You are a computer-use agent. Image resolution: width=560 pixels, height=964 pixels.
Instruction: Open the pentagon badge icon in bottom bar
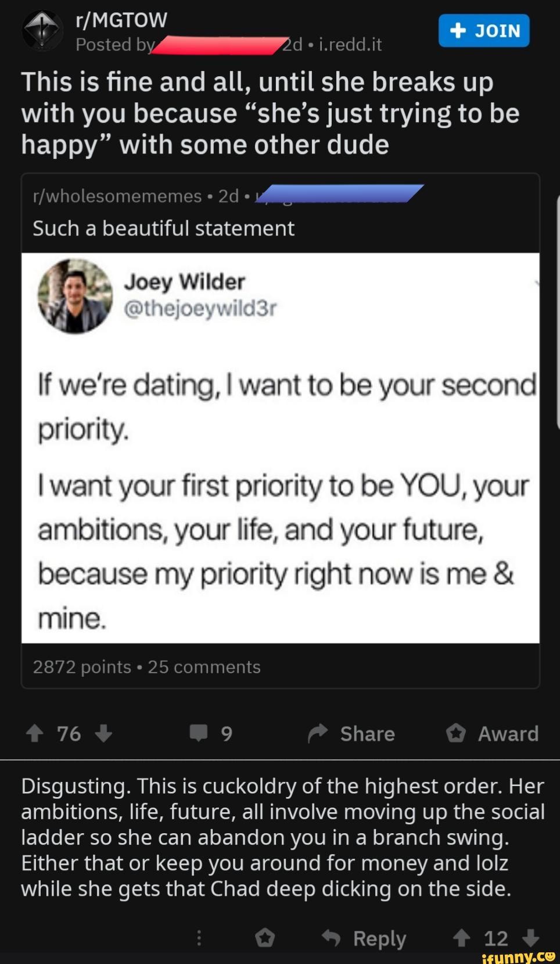tap(265, 937)
